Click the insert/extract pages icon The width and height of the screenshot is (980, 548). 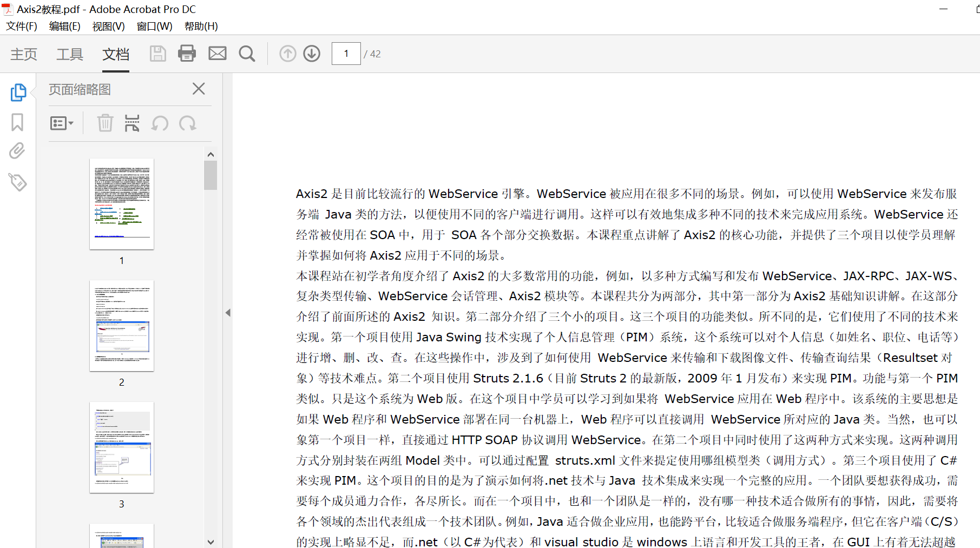pos(132,123)
